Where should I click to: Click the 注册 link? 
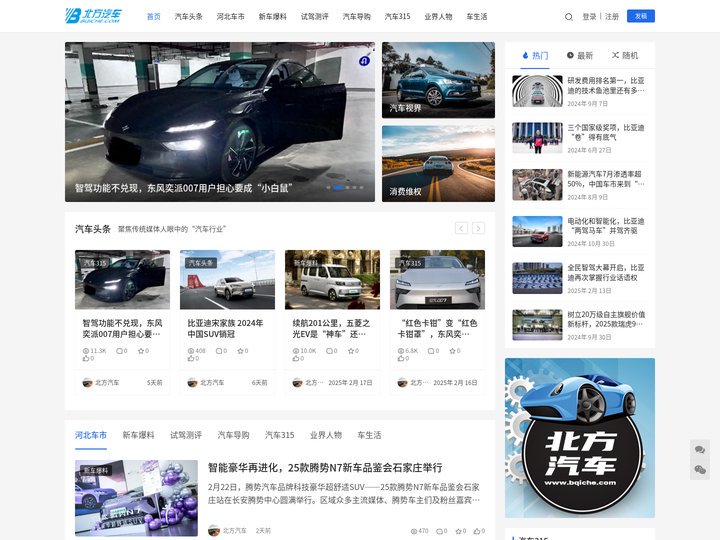point(612,17)
